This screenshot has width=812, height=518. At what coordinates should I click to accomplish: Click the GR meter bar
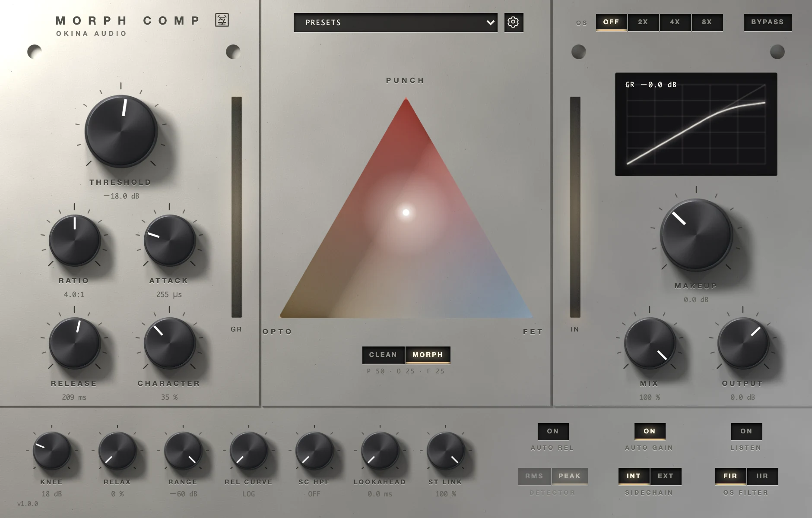coord(237,207)
